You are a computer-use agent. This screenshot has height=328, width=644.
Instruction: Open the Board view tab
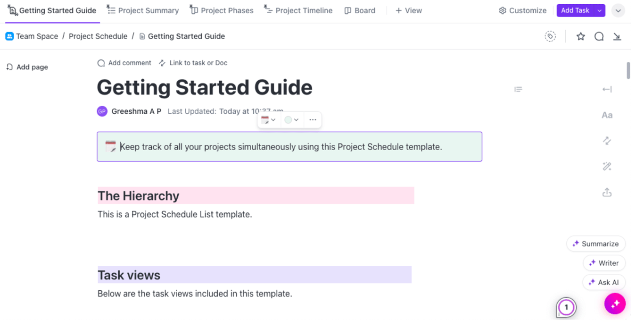(360, 10)
